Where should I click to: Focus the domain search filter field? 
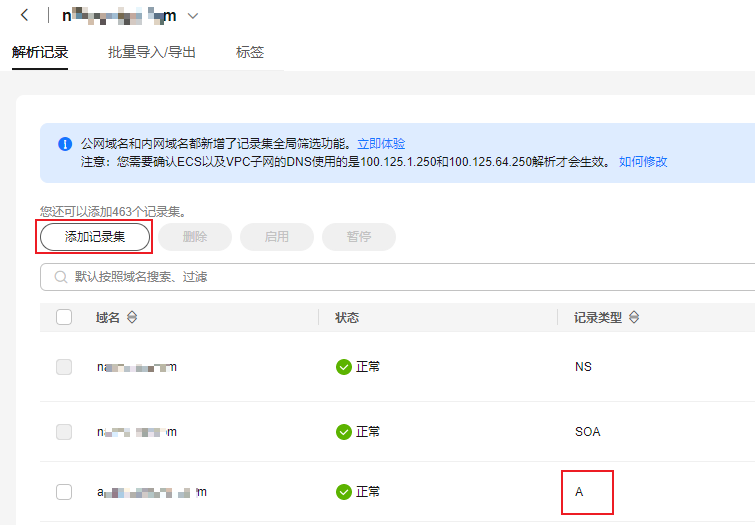tap(400, 277)
